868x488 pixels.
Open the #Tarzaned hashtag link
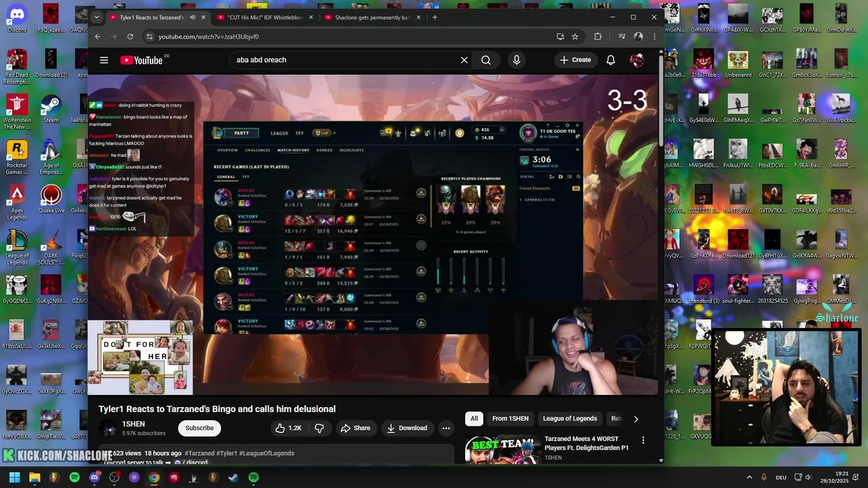200,453
